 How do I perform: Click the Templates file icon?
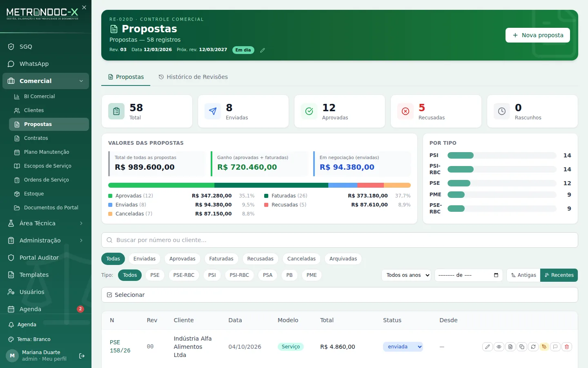coord(11,275)
